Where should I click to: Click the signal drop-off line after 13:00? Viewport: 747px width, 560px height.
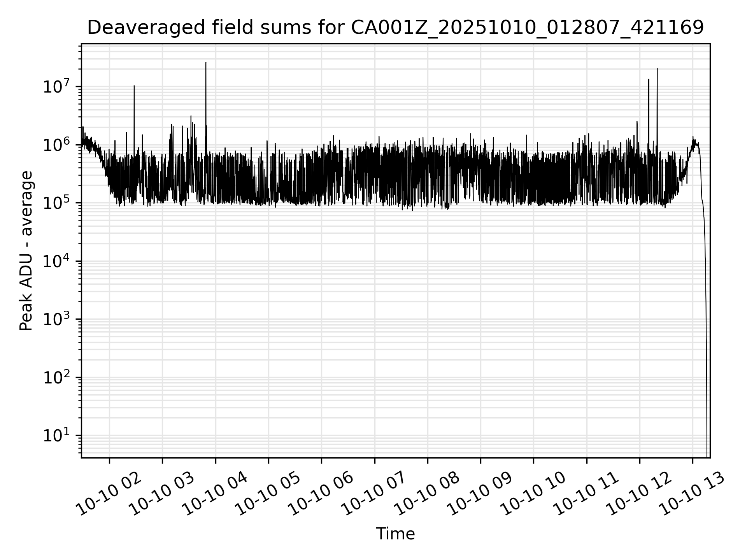[706, 311]
